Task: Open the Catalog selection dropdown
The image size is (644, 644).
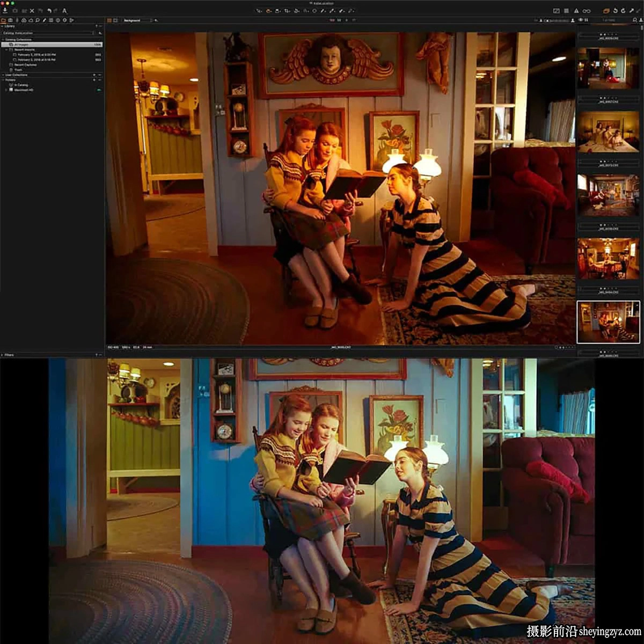Action: click(48, 33)
